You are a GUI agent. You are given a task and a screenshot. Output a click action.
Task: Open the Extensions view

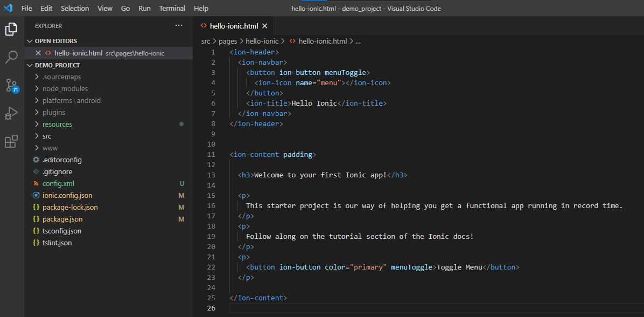point(11,141)
